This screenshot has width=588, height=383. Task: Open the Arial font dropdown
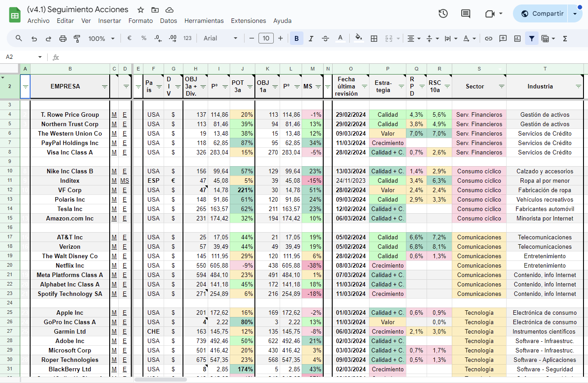pyautogui.click(x=220, y=39)
